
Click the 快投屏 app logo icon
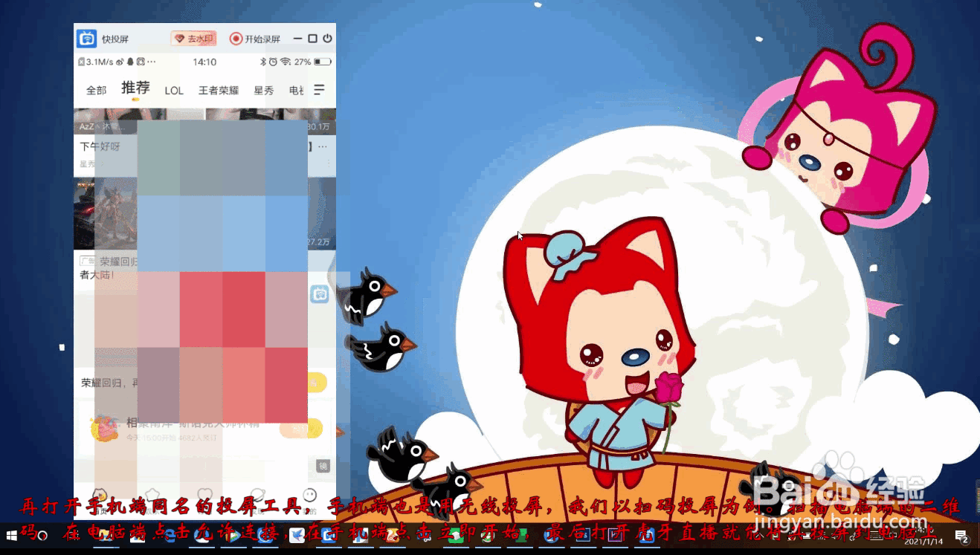click(x=87, y=39)
